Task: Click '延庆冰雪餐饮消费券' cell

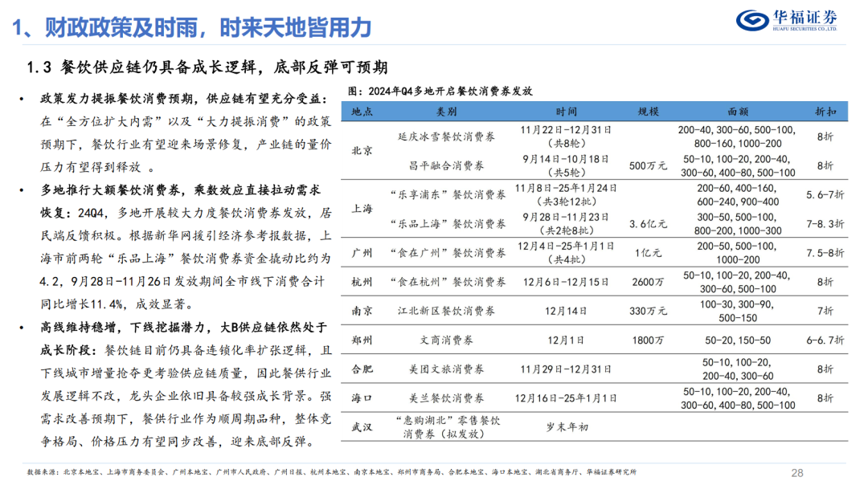Action: [x=446, y=137]
